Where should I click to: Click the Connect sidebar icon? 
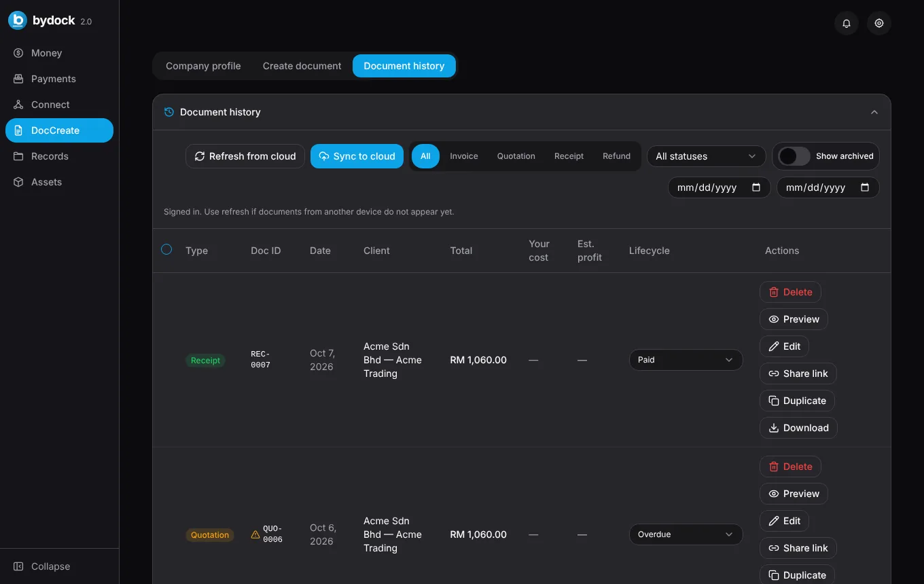(x=18, y=105)
